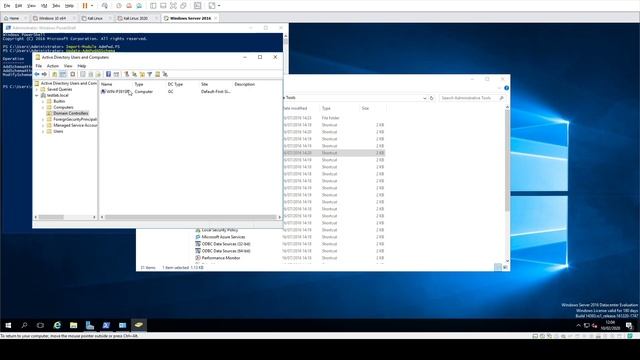
Task: Toggle the show/hide console tree button
Action: (63, 74)
